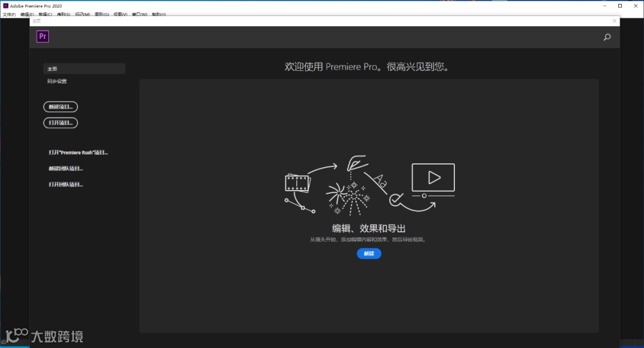
Task: Open the 窗口(W) menu
Action: point(139,14)
